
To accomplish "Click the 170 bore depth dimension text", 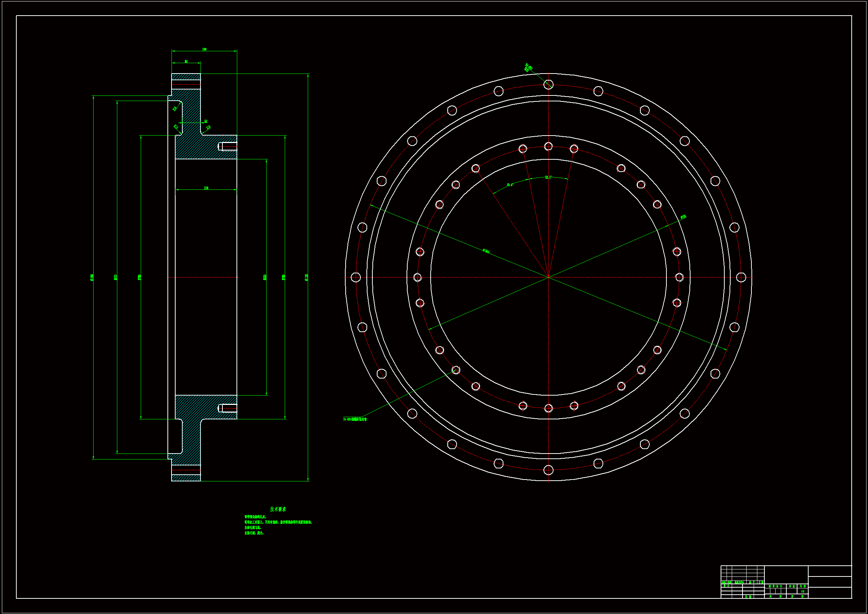I will click(x=206, y=188).
